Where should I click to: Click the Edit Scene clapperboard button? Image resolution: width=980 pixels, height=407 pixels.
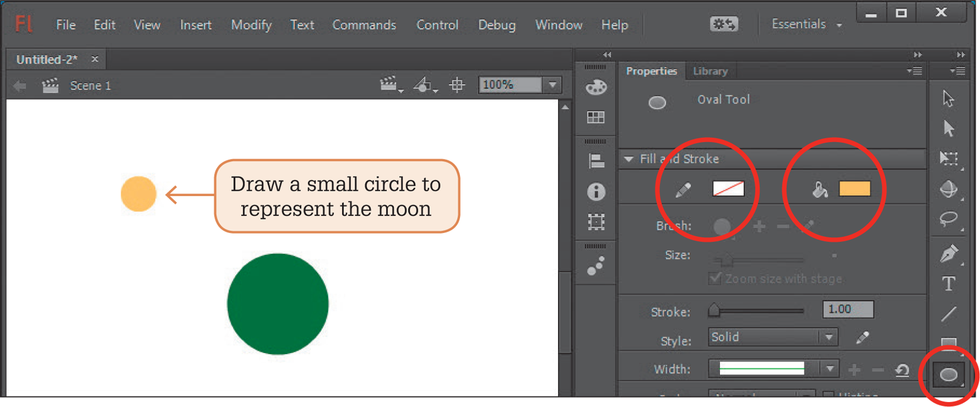pyautogui.click(x=391, y=85)
